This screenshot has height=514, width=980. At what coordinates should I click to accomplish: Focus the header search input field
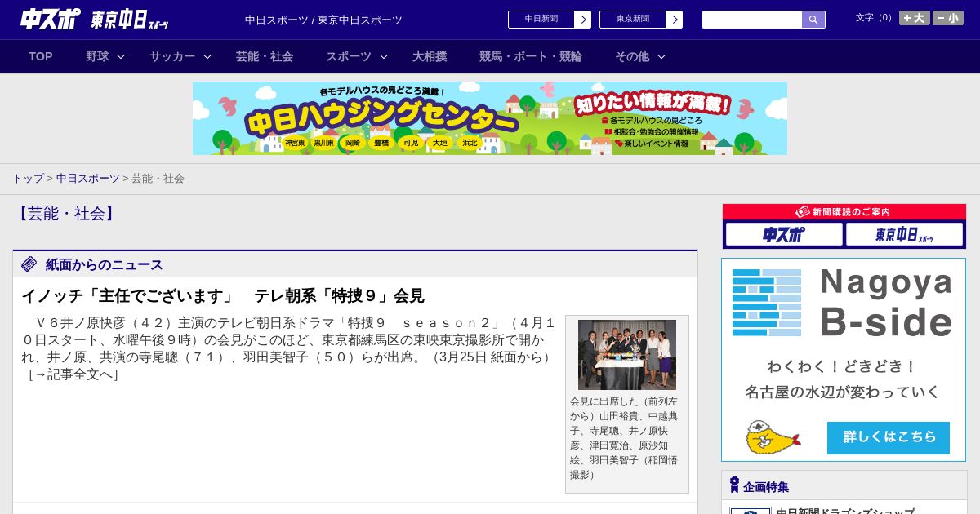pyautogui.click(x=752, y=20)
